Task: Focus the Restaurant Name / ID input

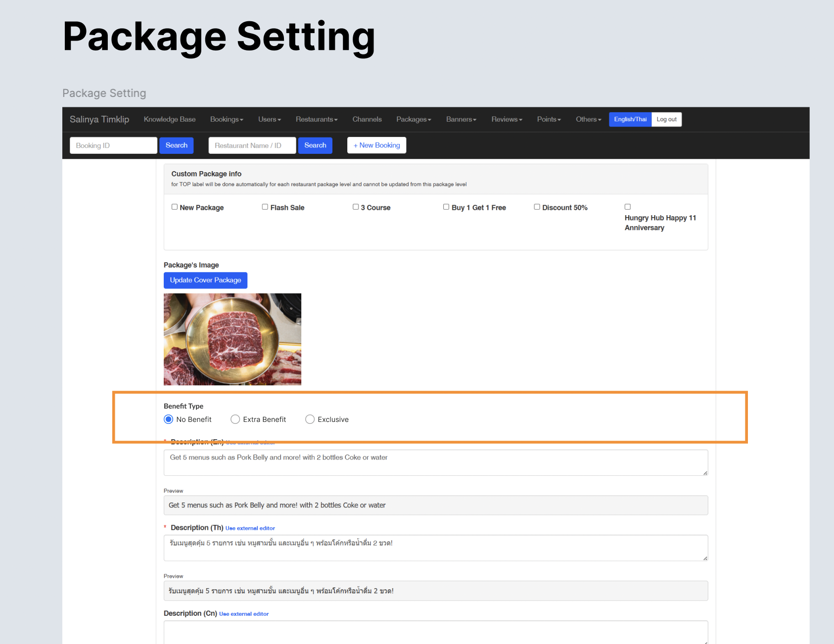Action: click(x=252, y=145)
